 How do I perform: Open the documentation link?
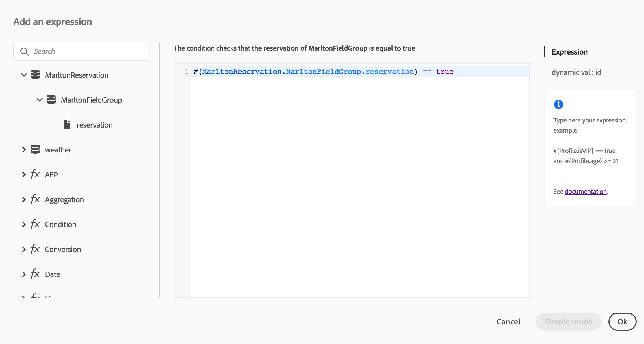[586, 192]
